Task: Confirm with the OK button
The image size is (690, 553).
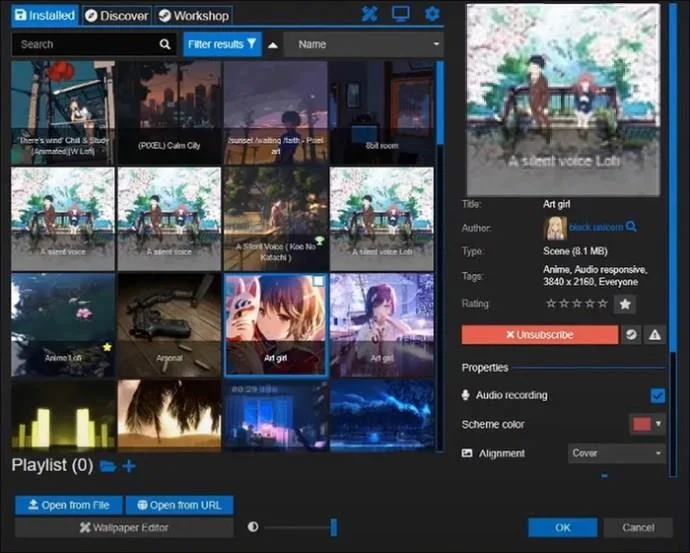Action: click(562, 527)
